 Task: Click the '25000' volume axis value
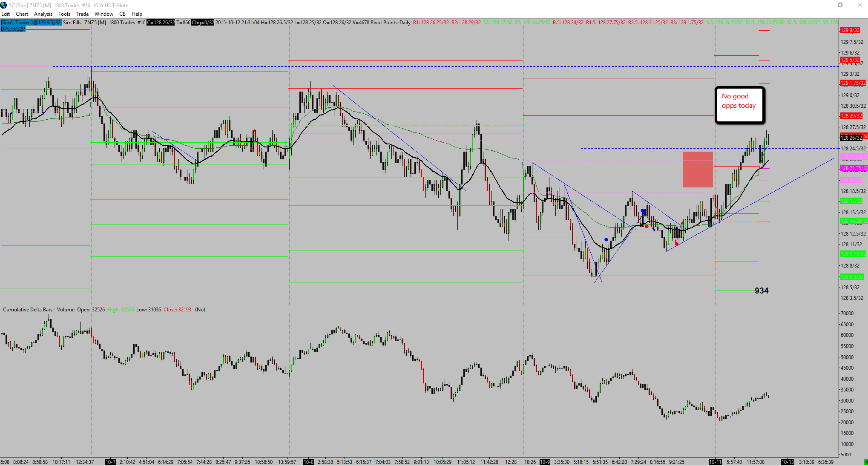coord(847,411)
